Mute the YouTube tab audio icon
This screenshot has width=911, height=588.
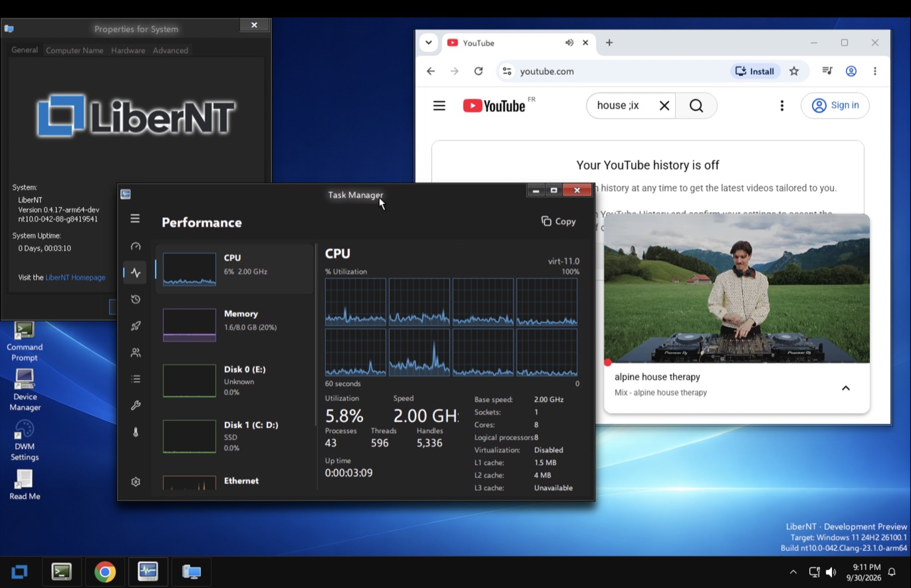[x=569, y=43]
